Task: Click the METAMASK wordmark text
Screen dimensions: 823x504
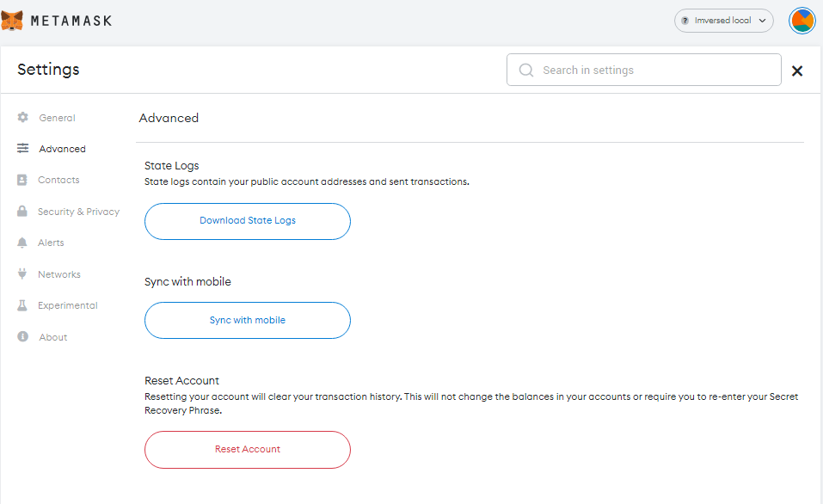Action: click(x=71, y=21)
